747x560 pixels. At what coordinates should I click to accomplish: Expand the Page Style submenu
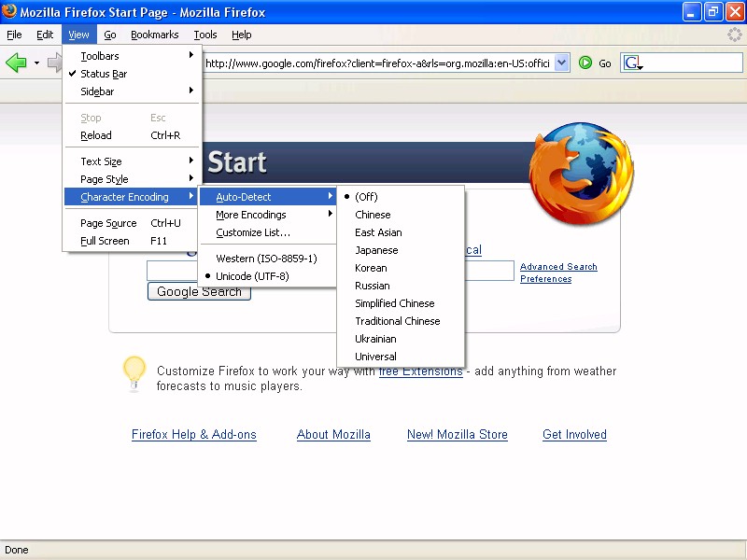click(x=132, y=179)
